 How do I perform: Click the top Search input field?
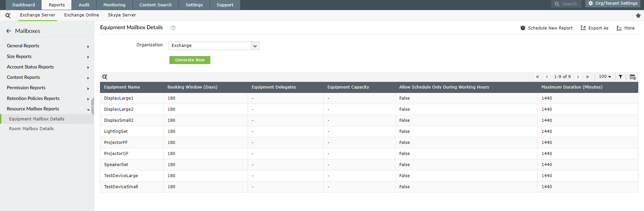pyautogui.click(x=570, y=4)
